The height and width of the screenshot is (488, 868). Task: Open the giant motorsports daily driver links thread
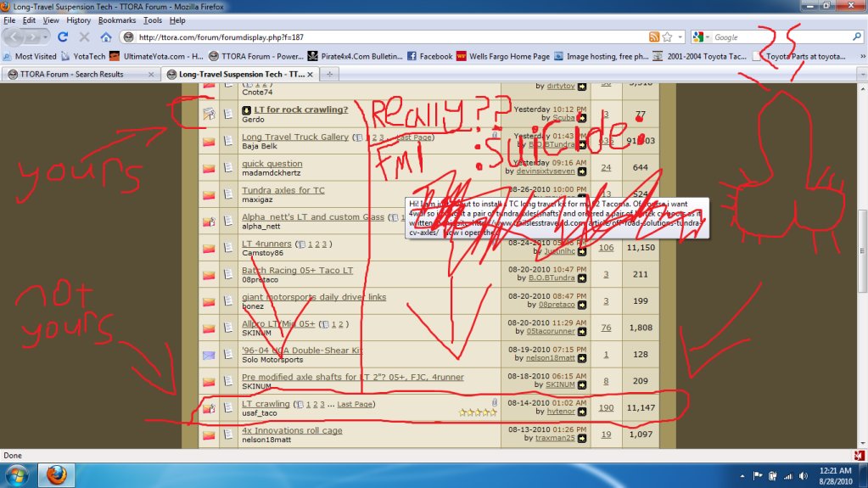pyautogui.click(x=314, y=297)
